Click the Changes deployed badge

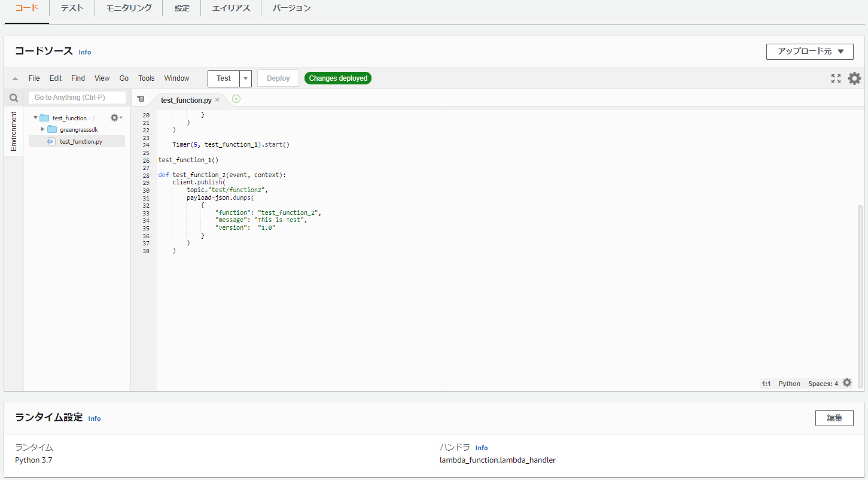[x=338, y=78]
